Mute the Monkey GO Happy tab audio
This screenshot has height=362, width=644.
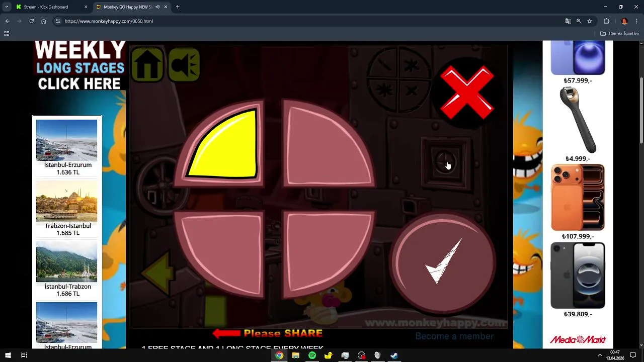[x=157, y=7]
